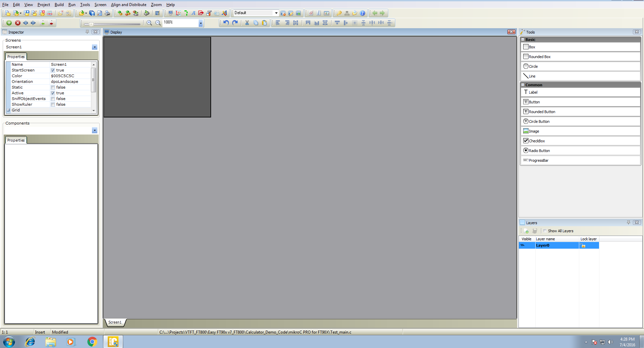Screen dimensions: 644x348
Task: Open the Screens dropdown showing Screen1
Action: coord(95,47)
